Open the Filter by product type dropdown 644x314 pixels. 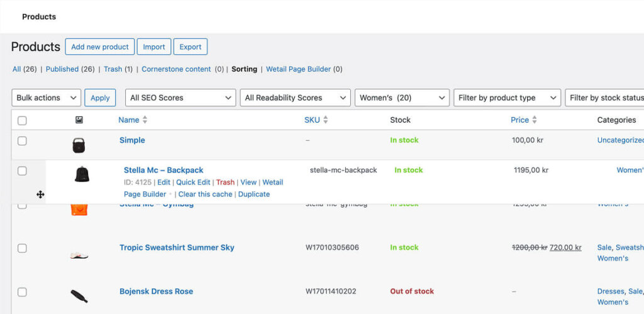(x=506, y=98)
